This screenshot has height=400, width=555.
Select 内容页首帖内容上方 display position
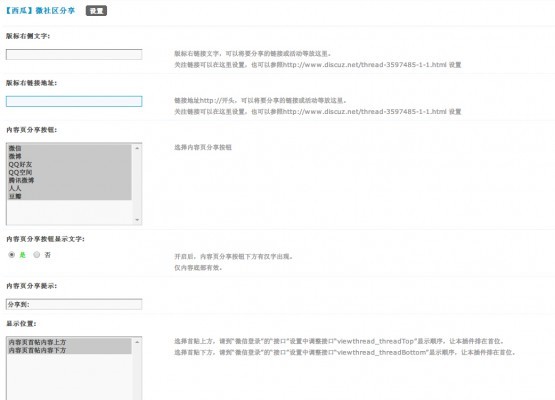[70, 342]
